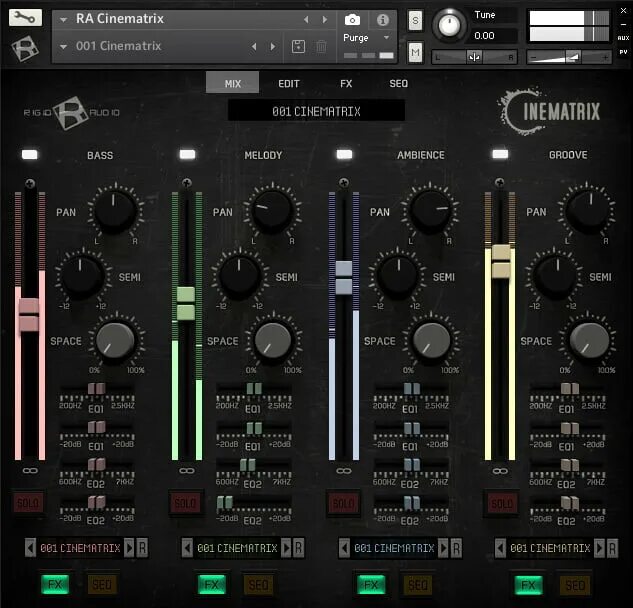This screenshot has width=633, height=608.
Task: Switch to the EDIT tab
Action: tap(289, 84)
